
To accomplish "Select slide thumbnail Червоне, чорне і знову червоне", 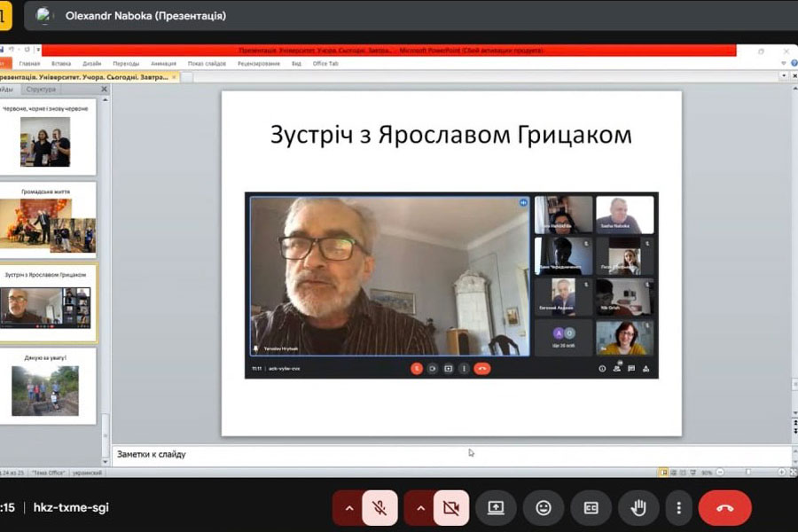I will pyautogui.click(x=46, y=137).
